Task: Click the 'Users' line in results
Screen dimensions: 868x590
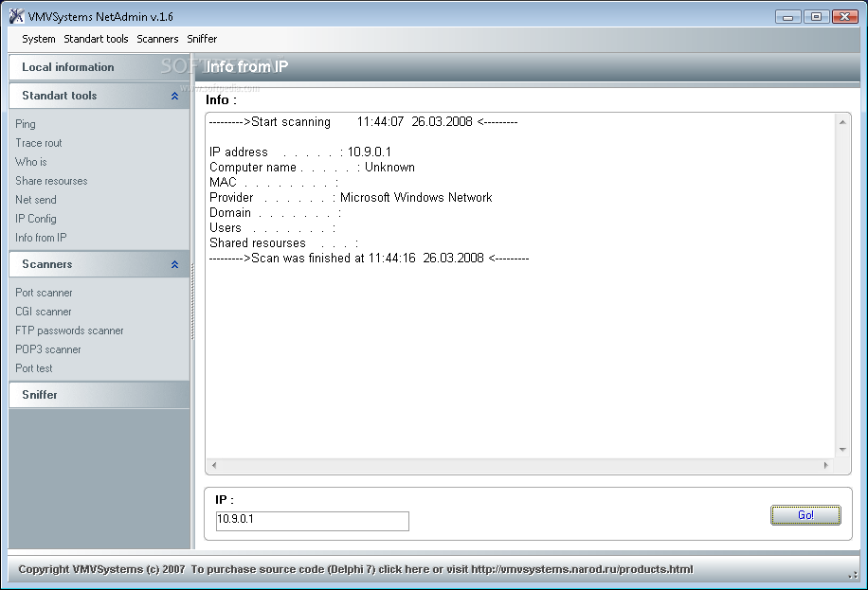Action: (x=272, y=227)
